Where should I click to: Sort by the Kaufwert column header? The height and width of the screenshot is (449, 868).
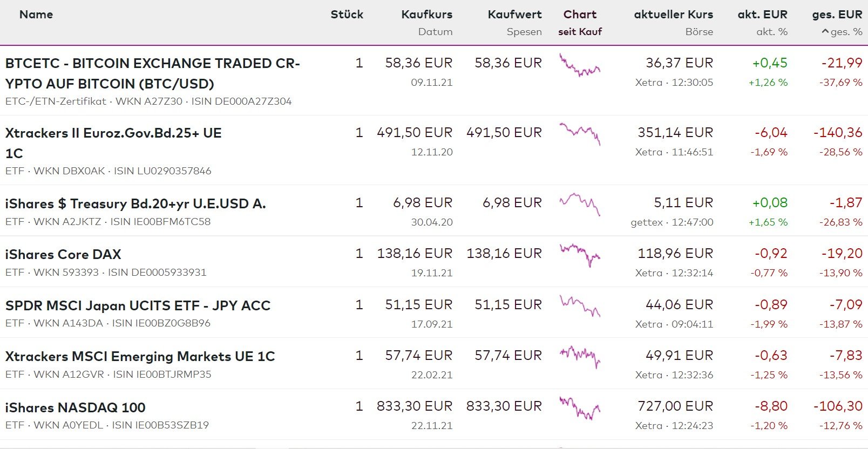(514, 15)
